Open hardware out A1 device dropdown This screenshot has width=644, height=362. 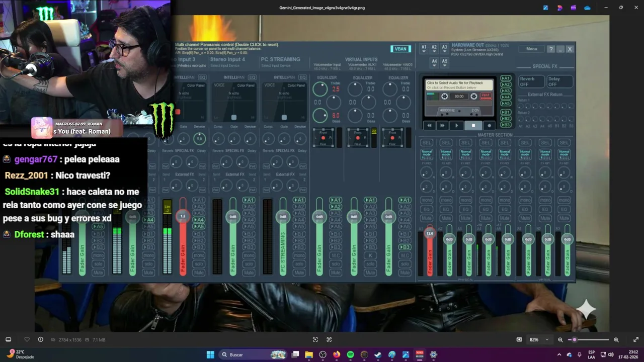(x=424, y=48)
